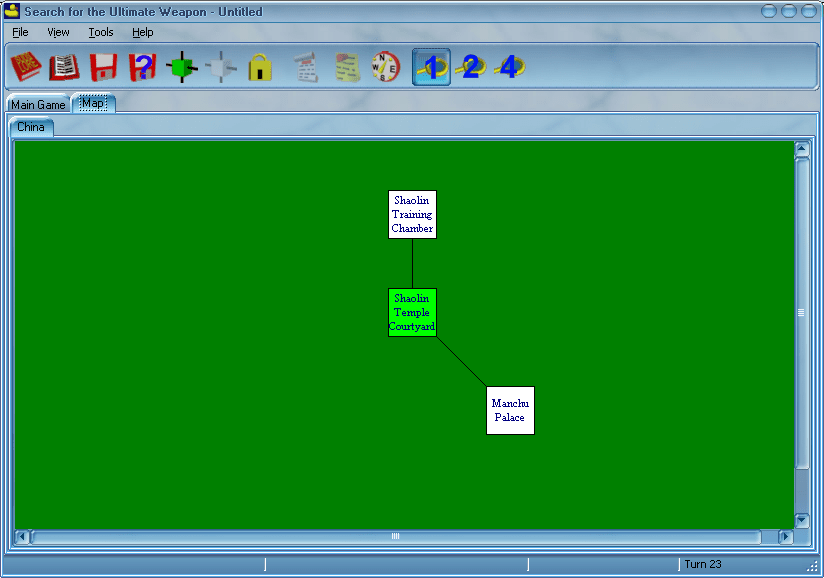Click the compass toolbar icon
The width and height of the screenshot is (824, 578).
(x=385, y=68)
